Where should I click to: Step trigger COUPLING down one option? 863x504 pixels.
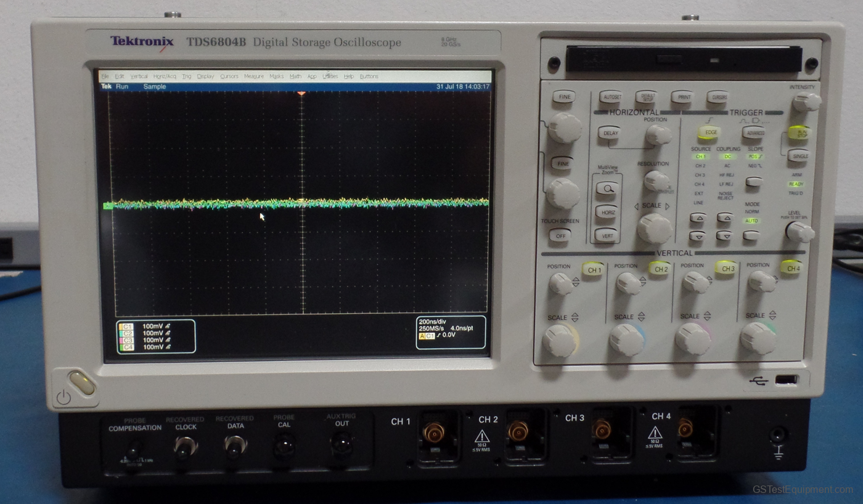point(725,237)
